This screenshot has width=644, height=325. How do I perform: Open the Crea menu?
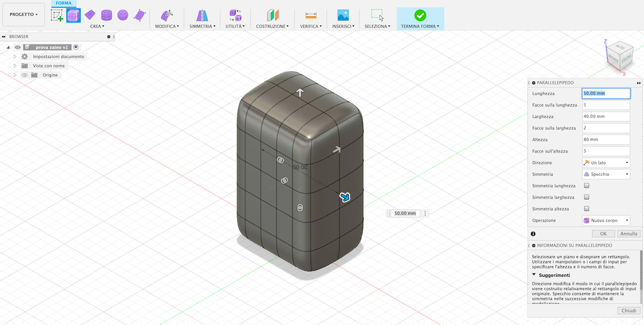click(97, 26)
